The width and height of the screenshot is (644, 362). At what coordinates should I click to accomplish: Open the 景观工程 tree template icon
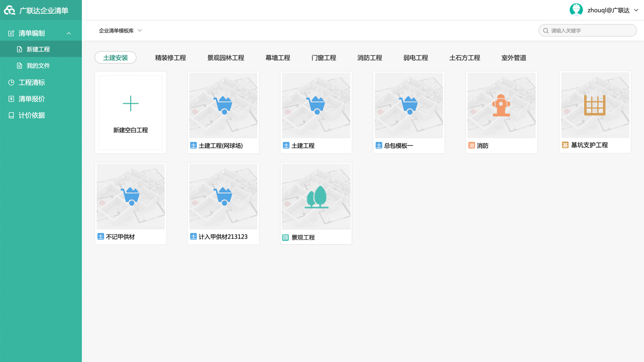(x=315, y=197)
